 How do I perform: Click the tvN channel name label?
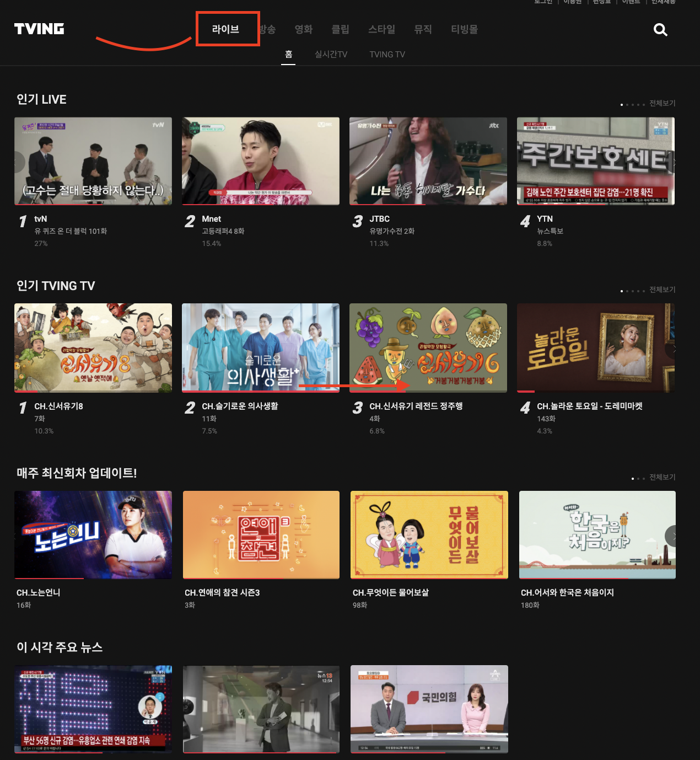click(x=41, y=219)
